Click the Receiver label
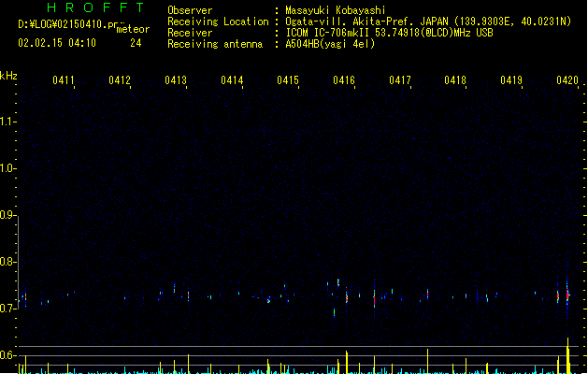Image resolution: width=588 pixels, height=374 pixels. click(x=190, y=33)
